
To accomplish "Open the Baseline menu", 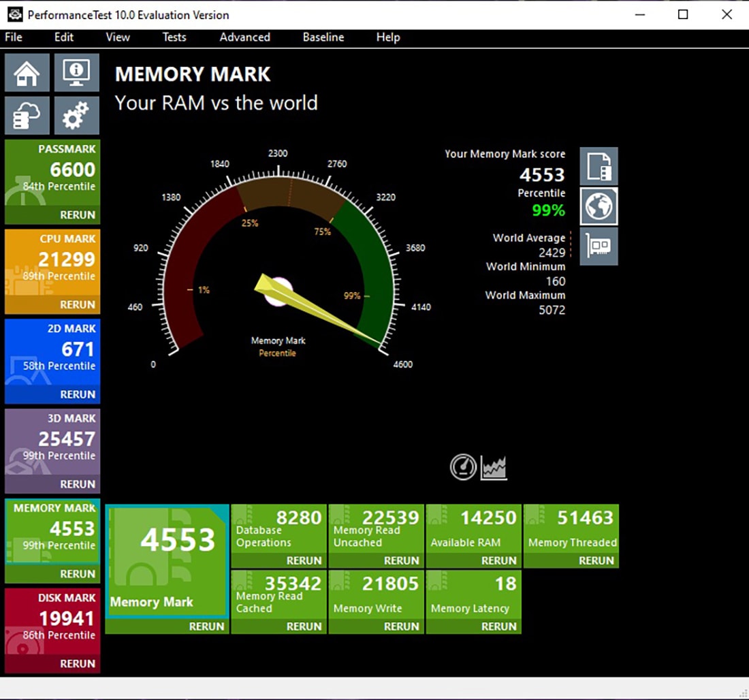I will tap(323, 37).
